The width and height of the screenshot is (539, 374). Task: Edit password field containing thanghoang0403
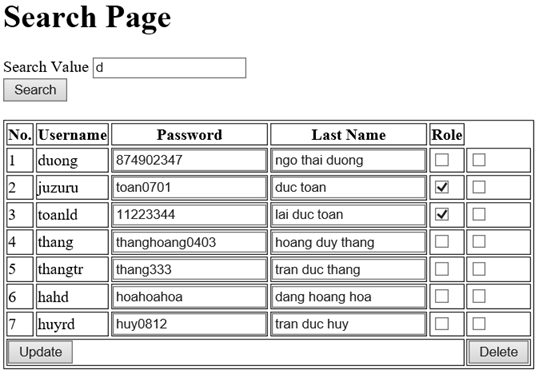pyautogui.click(x=189, y=242)
